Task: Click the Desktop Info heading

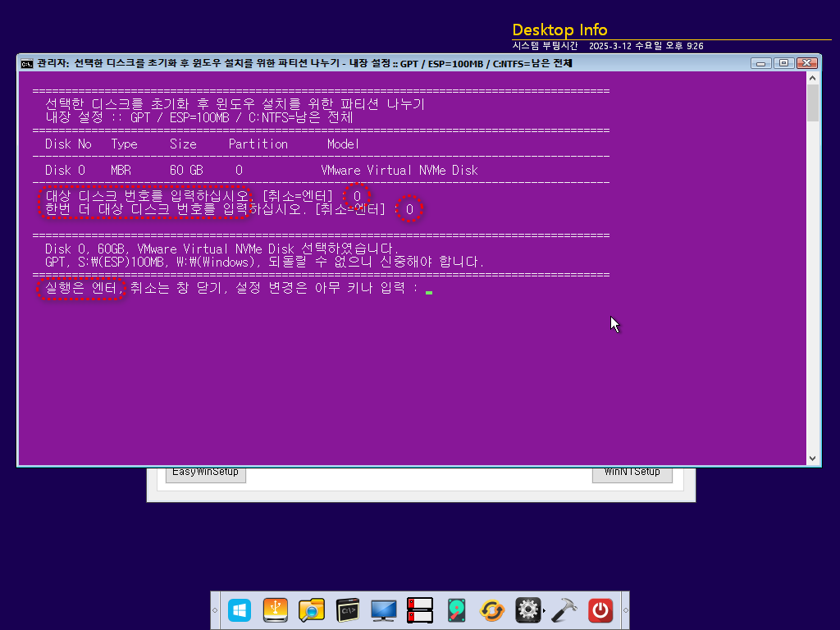Action: 559,30
